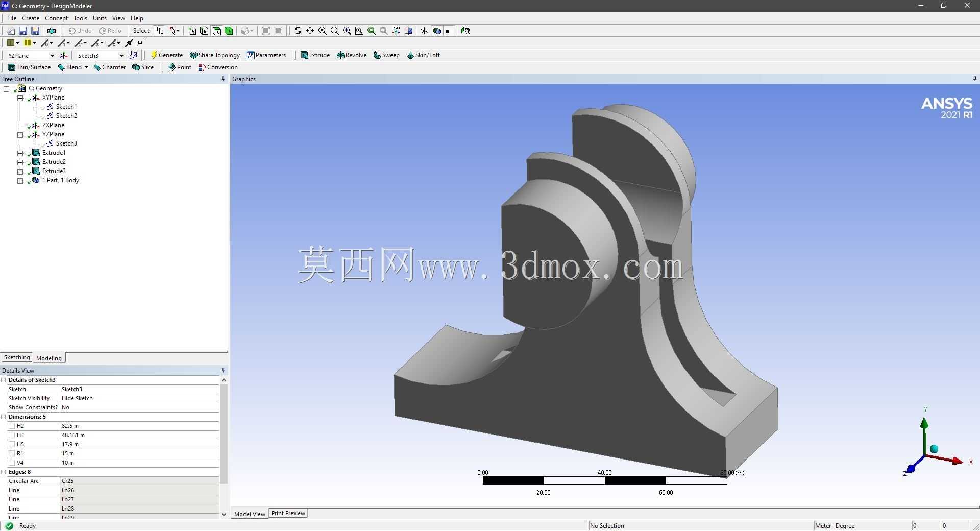Expand the Extrude3 tree node

coord(20,171)
